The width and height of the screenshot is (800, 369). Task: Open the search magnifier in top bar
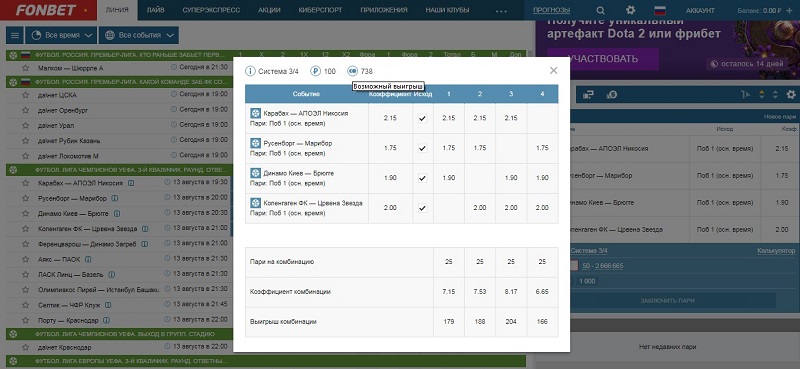tap(600, 10)
